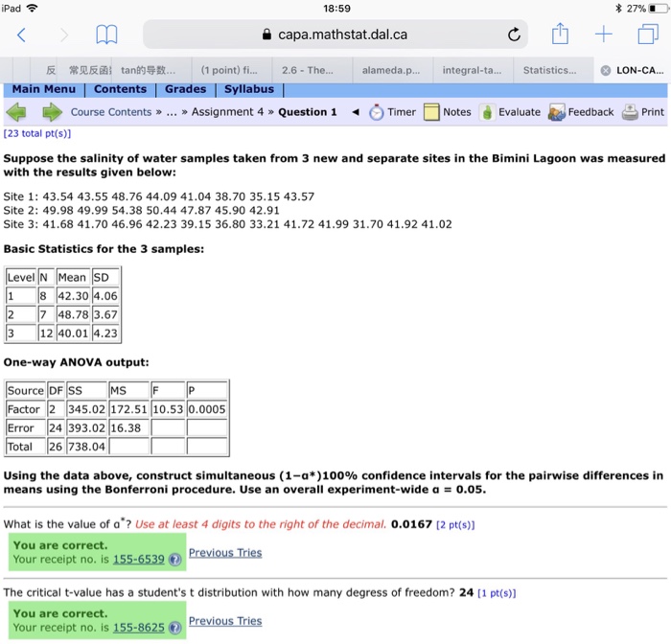
Task: Open Course Contents breadcrumb link
Action: tap(111, 112)
